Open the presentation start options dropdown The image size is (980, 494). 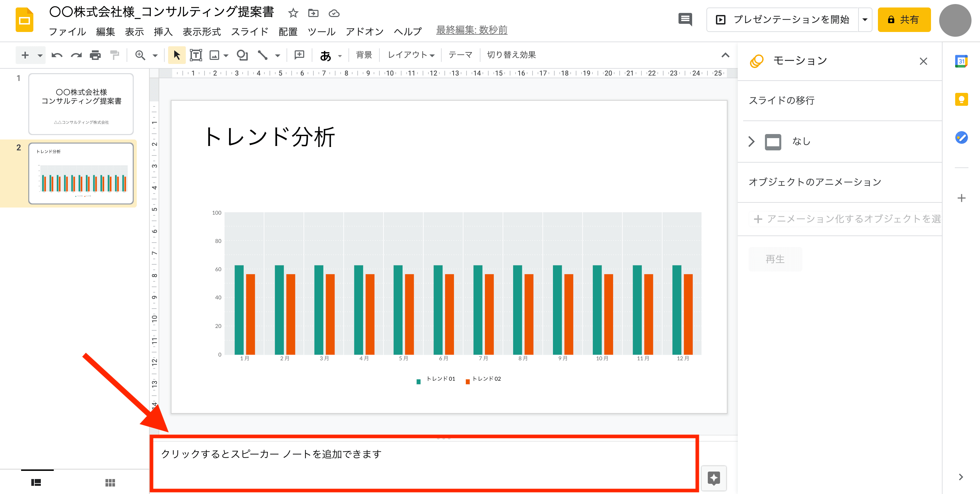(x=865, y=20)
